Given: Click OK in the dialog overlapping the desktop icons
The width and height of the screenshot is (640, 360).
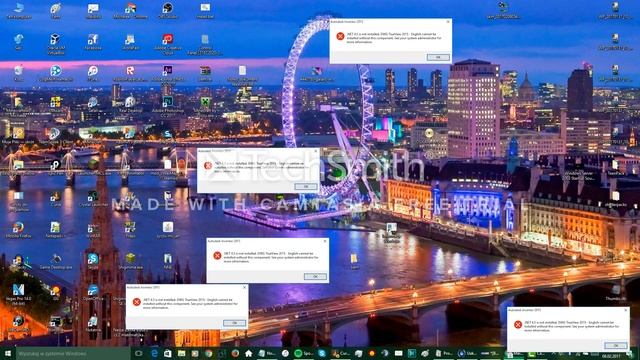Looking at the screenshot, I should pyautogui.click(x=234, y=323).
